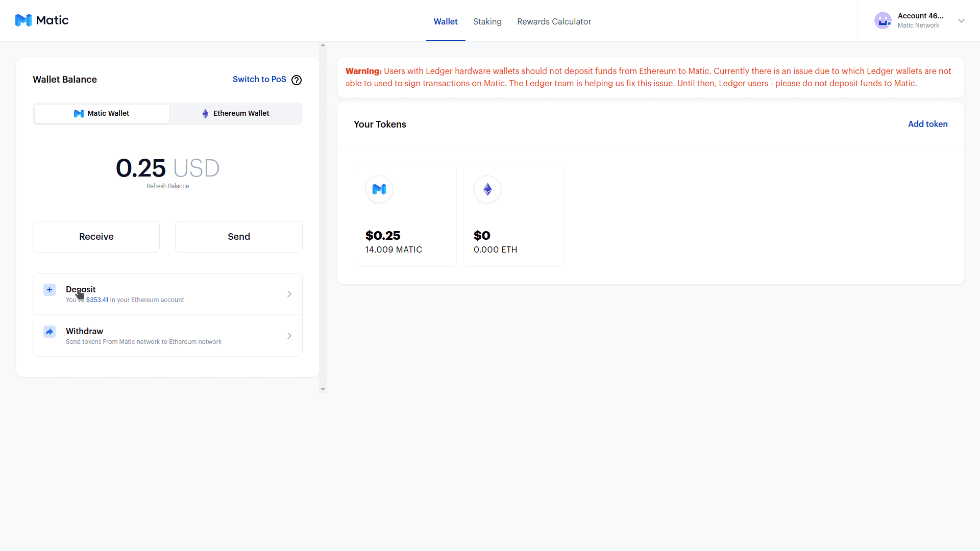980x551 pixels.
Task: Click the Withdraw arrow icon
Action: pyautogui.click(x=50, y=332)
